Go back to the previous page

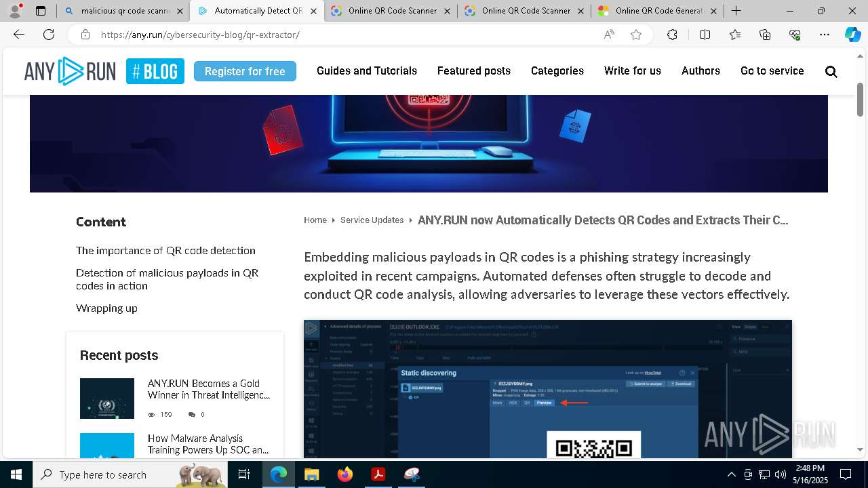19,35
